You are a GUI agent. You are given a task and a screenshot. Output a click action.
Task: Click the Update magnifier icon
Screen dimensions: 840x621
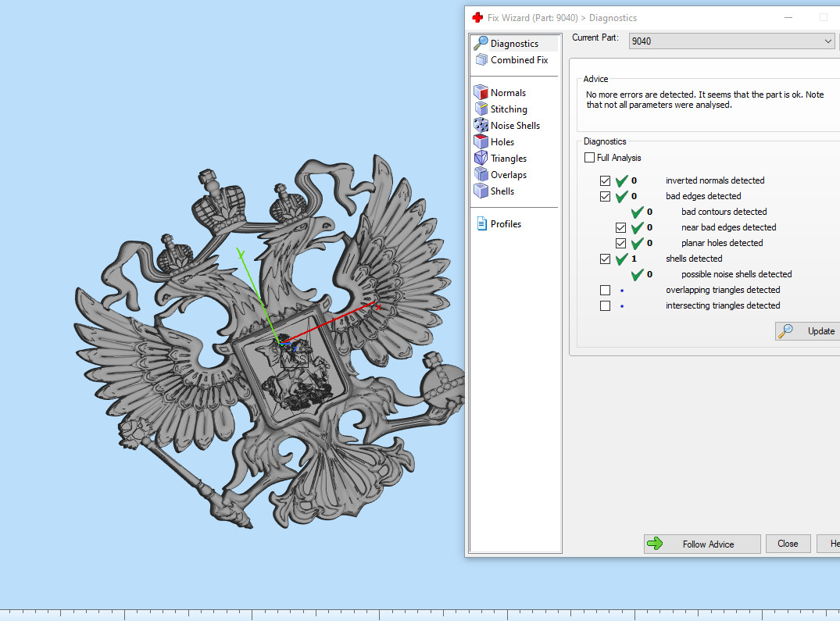(x=786, y=331)
